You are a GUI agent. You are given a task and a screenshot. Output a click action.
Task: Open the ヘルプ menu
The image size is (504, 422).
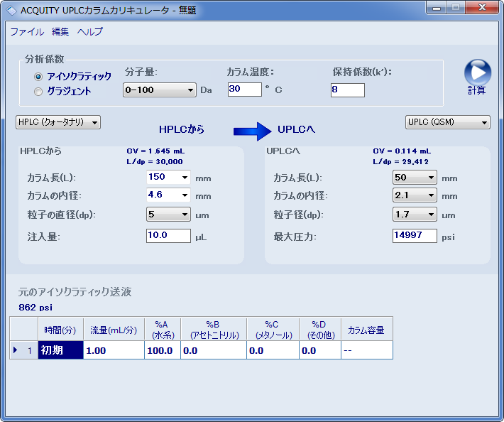click(90, 31)
